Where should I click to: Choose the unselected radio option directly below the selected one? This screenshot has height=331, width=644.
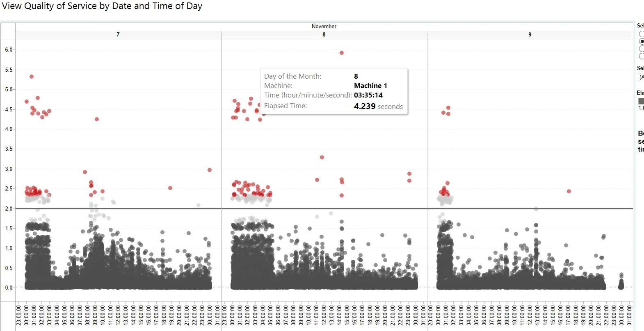(642, 49)
